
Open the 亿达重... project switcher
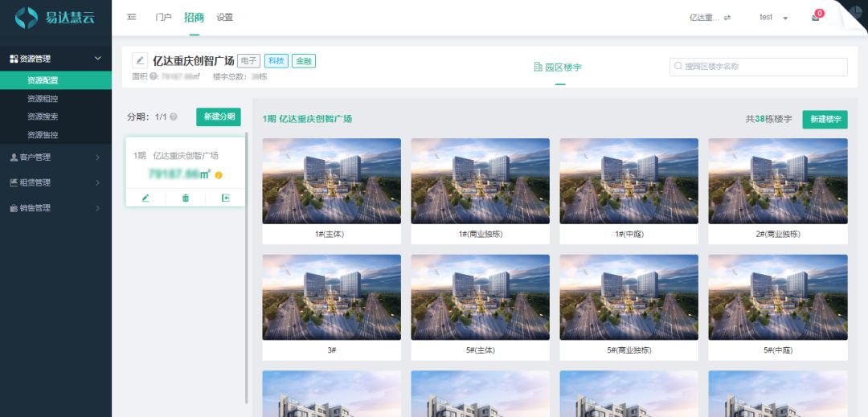tap(710, 18)
